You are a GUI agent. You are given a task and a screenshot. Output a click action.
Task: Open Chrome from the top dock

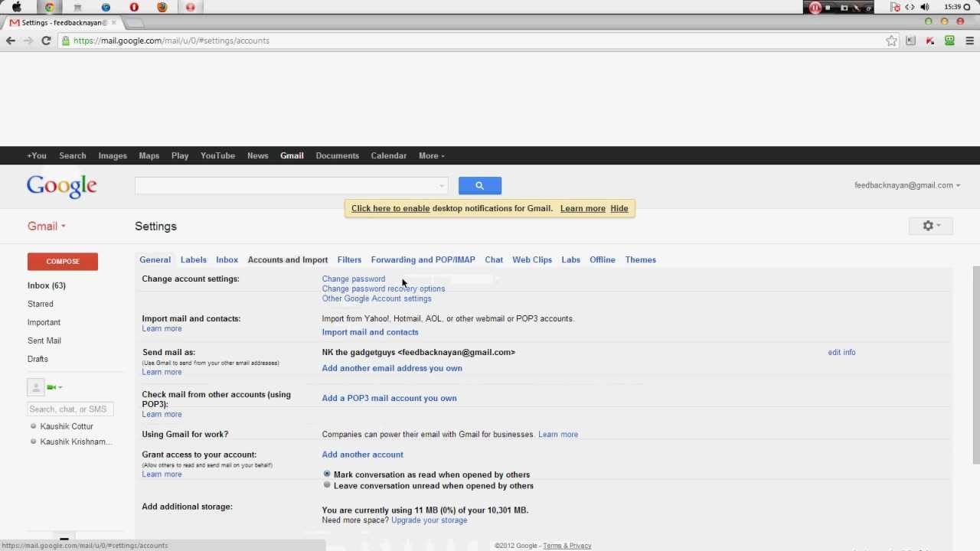(49, 7)
